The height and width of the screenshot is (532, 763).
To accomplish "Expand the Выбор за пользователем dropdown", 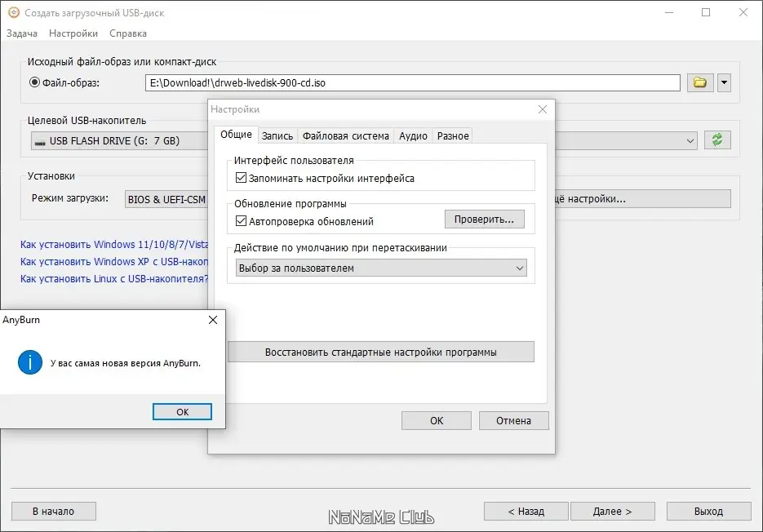I will [381, 268].
